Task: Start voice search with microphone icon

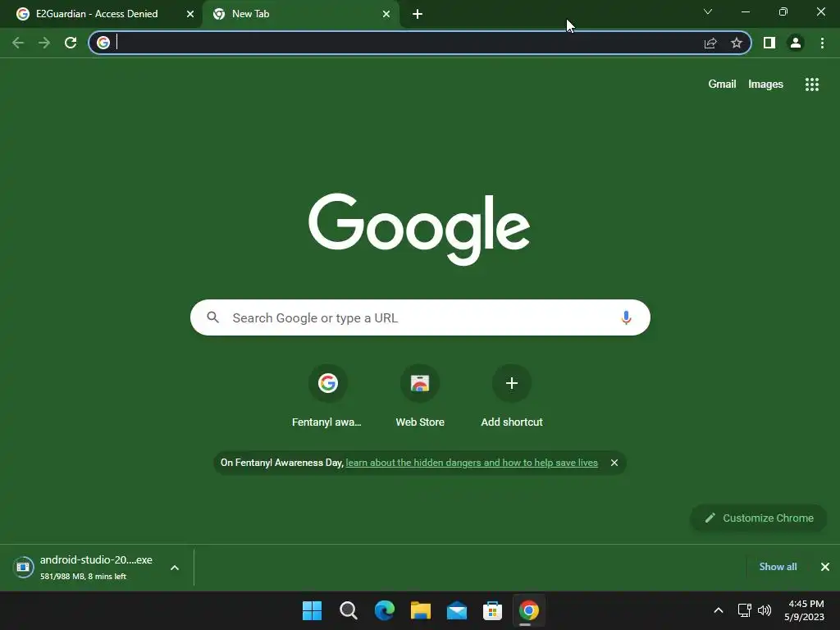Action: pyautogui.click(x=626, y=317)
